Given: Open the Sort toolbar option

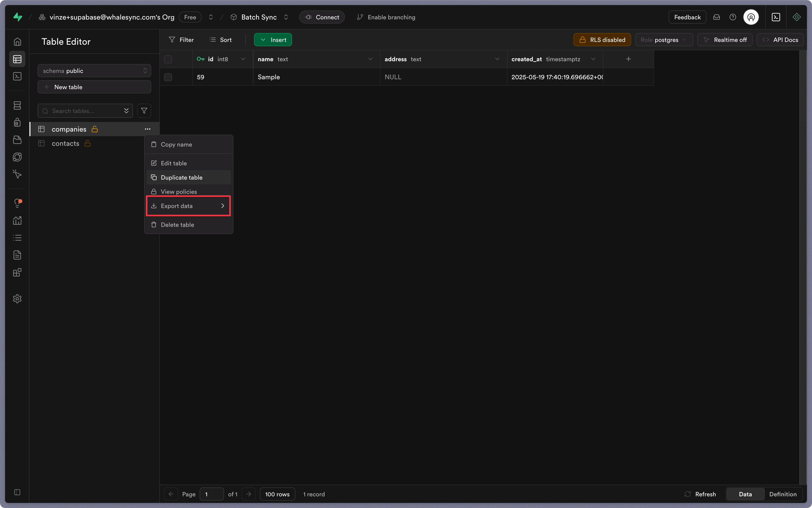Looking at the screenshot, I should (x=221, y=40).
